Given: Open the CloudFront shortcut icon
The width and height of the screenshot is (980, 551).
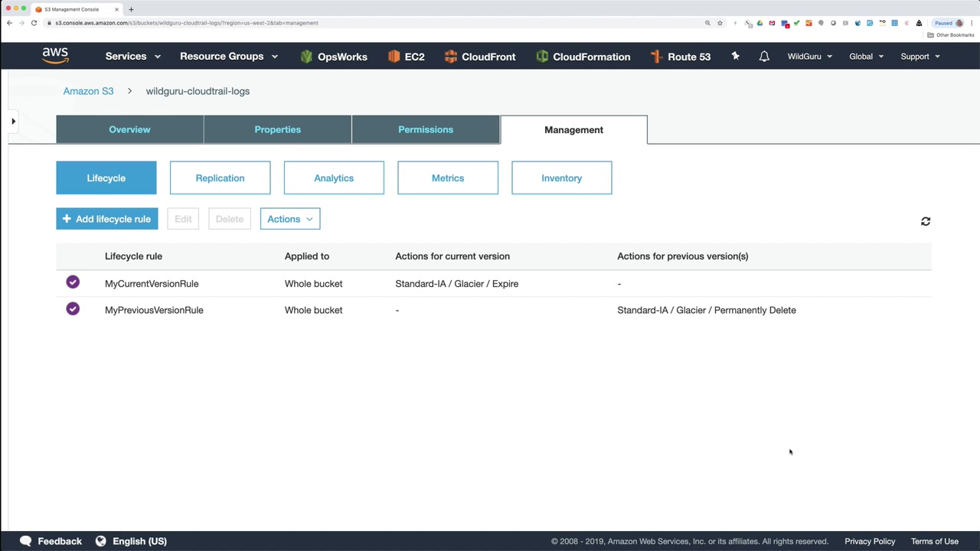Looking at the screenshot, I should pyautogui.click(x=451, y=57).
